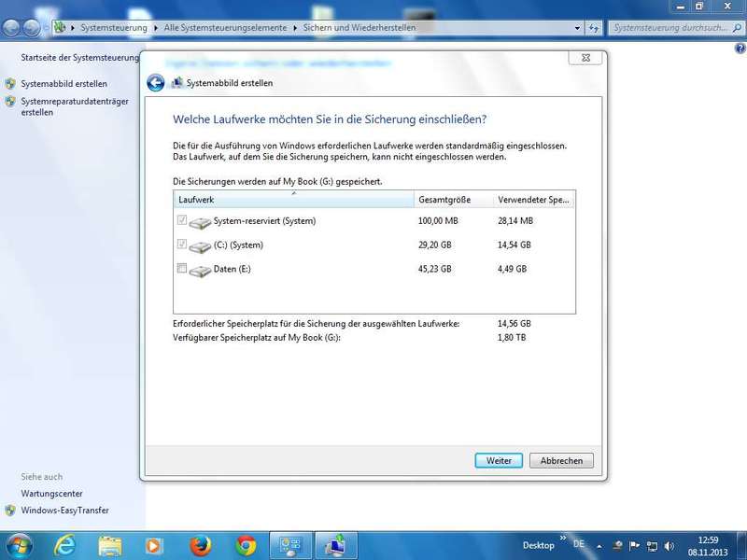Viewport: 747px width, 560px height.
Task: Open the Windows Start menu orb
Action: (x=19, y=545)
